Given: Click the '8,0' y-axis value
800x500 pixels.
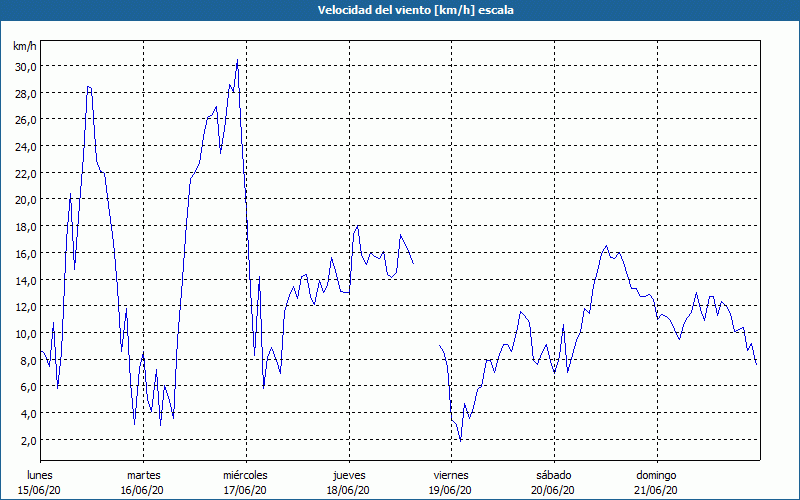Looking at the screenshot, I should tap(28, 360).
